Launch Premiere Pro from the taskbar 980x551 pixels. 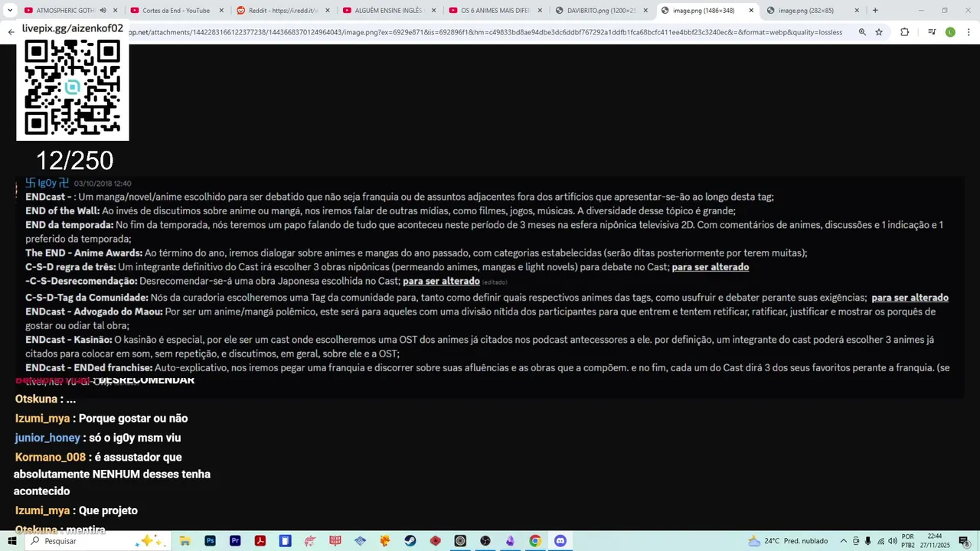point(235,541)
